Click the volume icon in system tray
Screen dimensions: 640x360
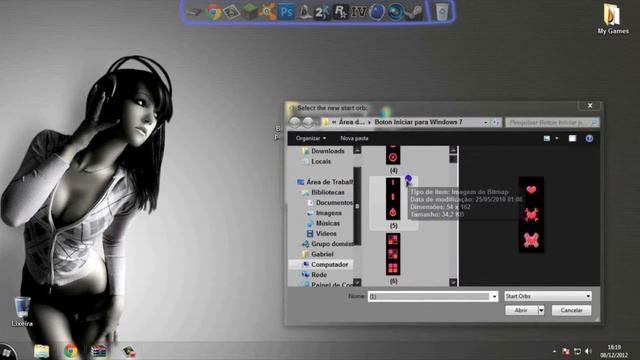click(x=588, y=351)
